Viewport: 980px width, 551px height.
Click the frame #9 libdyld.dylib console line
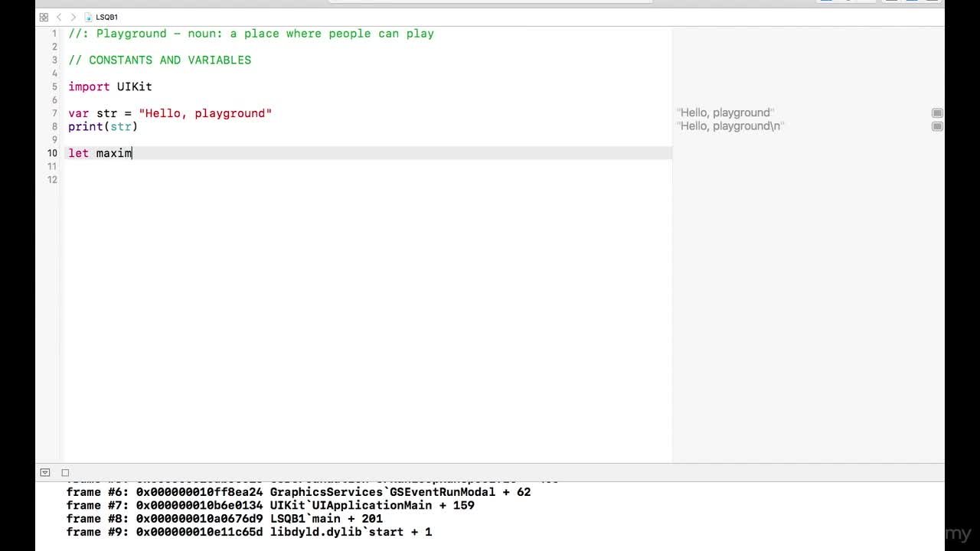[249, 532]
